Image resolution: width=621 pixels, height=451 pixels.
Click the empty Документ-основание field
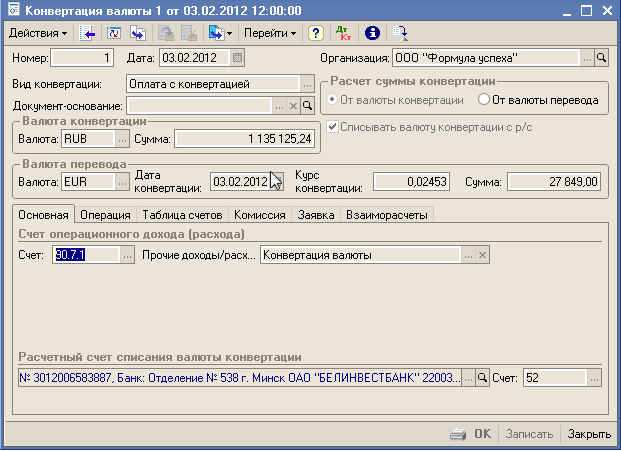click(199, 106)
